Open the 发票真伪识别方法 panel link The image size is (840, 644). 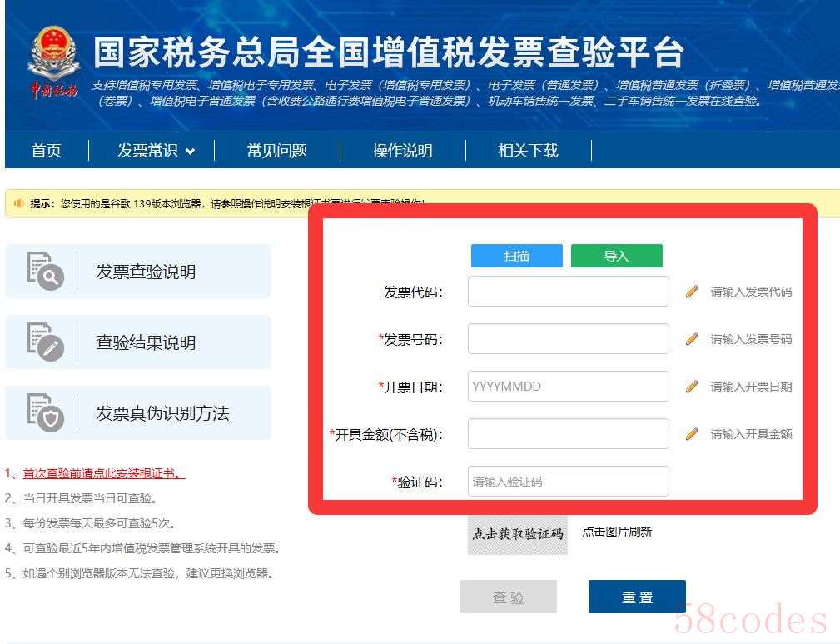pyautogui.click(x=138, y=412)
